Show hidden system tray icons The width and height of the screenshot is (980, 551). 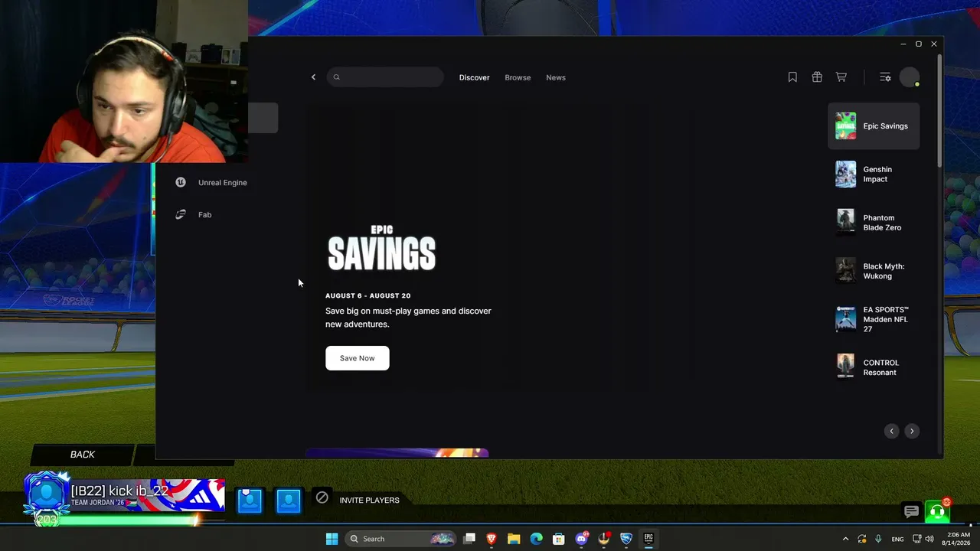tap(845, 539)
